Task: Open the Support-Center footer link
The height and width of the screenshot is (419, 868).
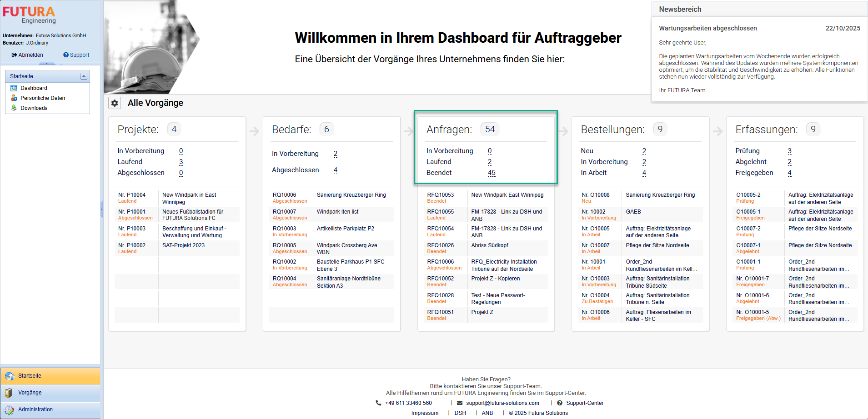Action: coord(585,403)
